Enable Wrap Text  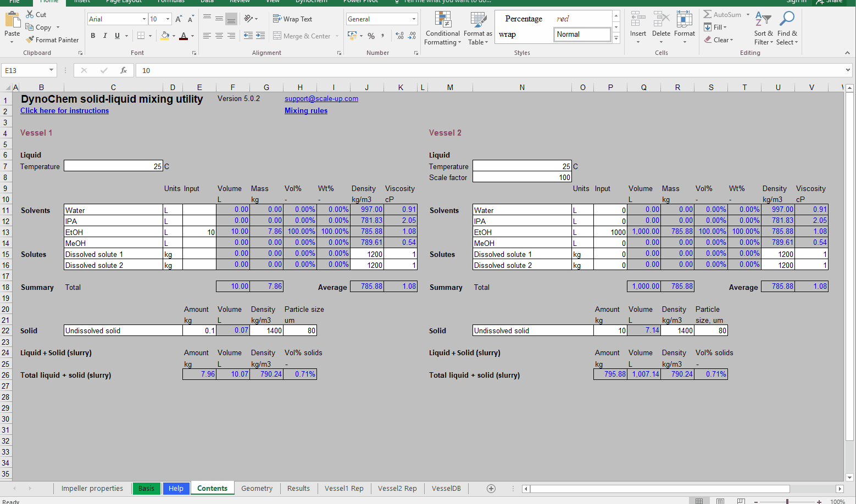pyautogui.click(x=293, y=19)
